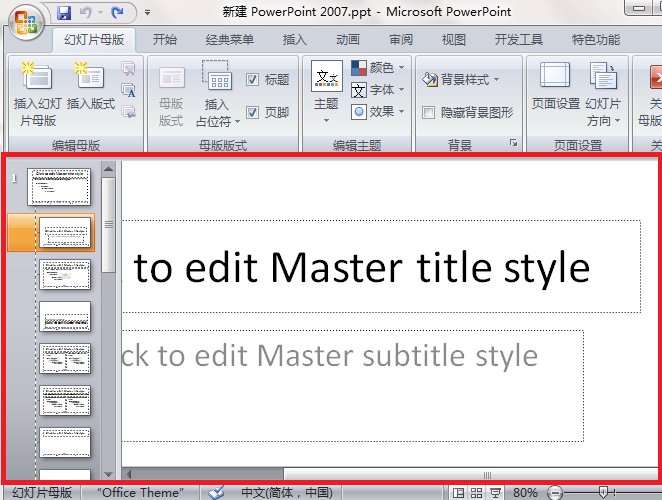The width and height of the screenshot is (662, 500).
Task: Open the 开发工具 tab
Action: tap(518, 40)
